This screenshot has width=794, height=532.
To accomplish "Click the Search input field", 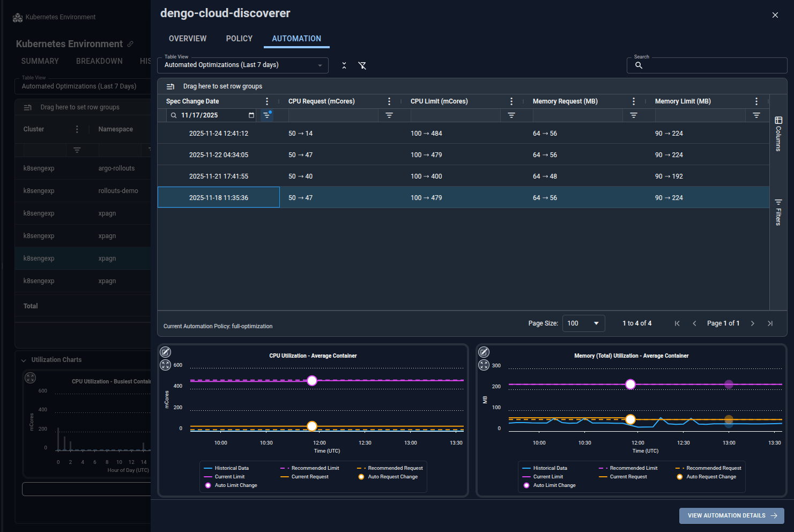I will click(707, 65).
